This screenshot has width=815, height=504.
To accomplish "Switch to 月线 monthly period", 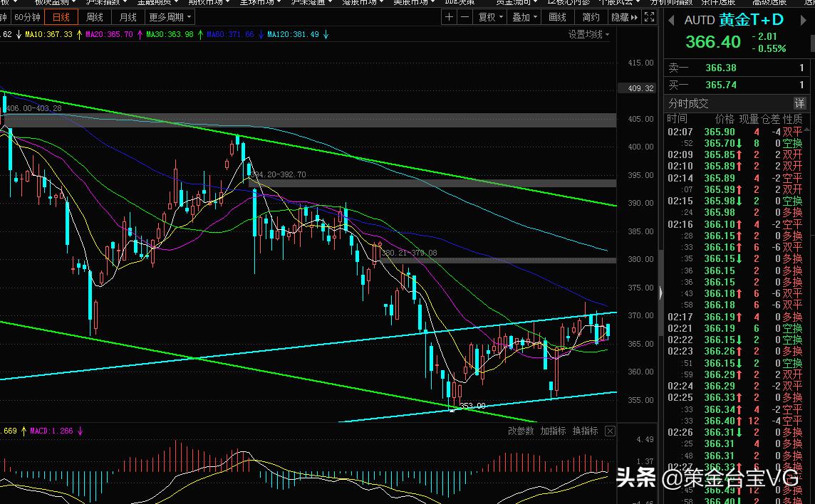I will tap(128, 17).
